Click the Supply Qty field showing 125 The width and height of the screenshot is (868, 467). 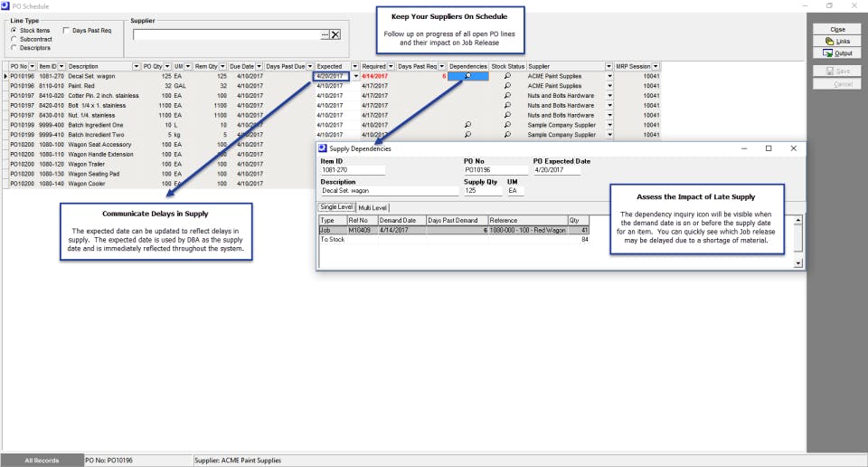click(483, 191)
